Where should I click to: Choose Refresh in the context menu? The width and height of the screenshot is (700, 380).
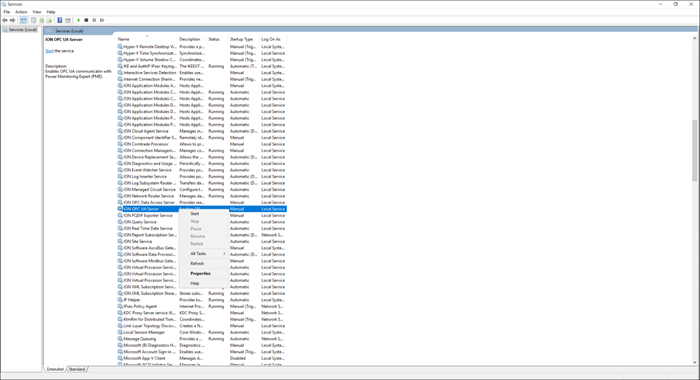(204, 263)
